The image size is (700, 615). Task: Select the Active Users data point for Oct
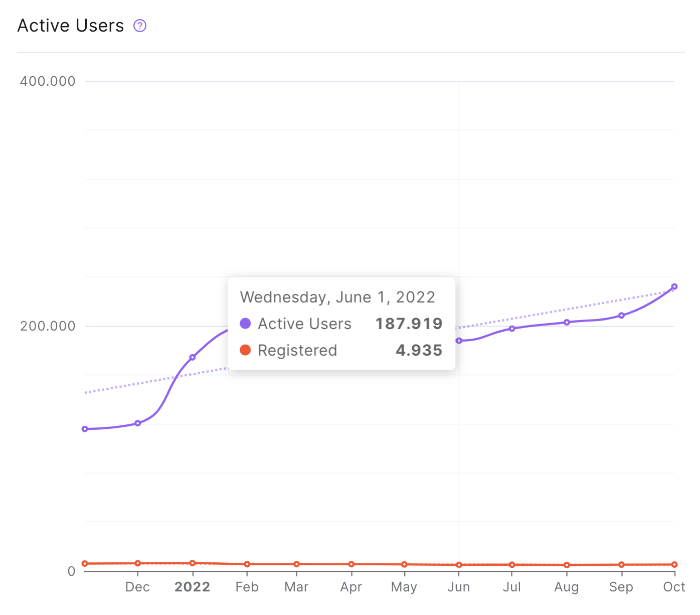click(674, 287)
